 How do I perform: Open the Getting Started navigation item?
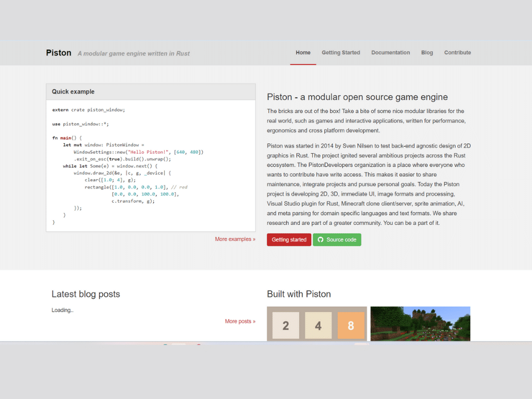[341, 52]
